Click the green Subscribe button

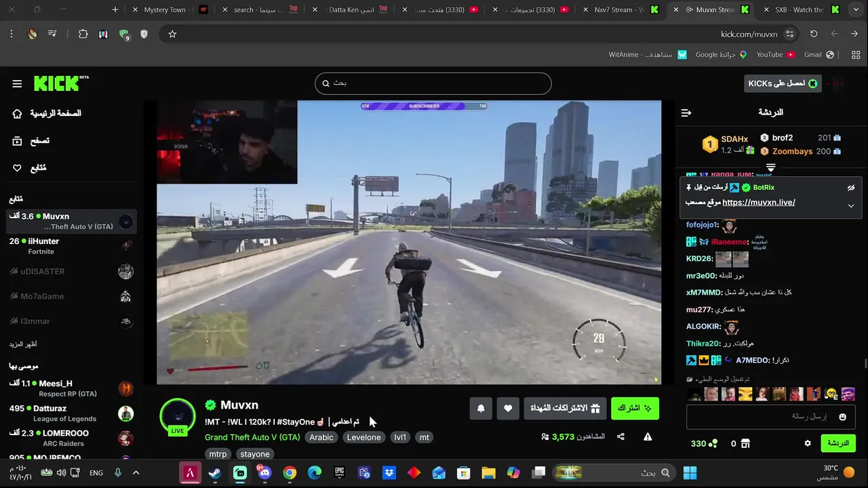coord(635,408)
